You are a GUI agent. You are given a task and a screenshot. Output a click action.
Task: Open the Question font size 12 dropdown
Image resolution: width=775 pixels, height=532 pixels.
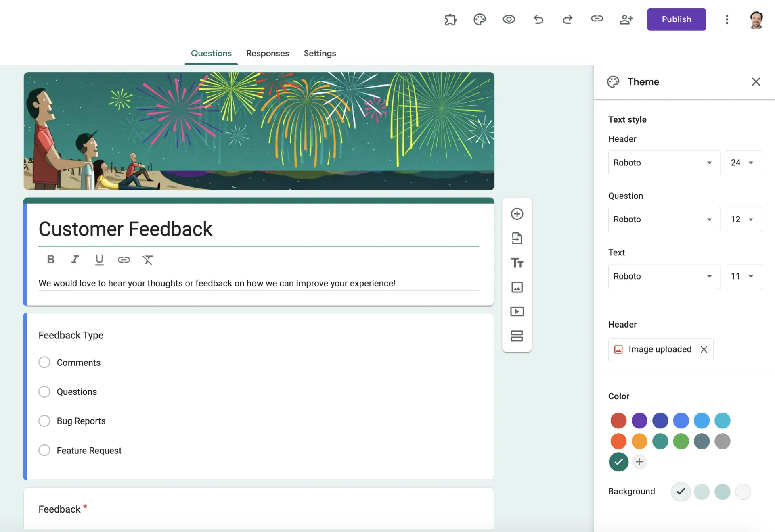pos(744,219)
